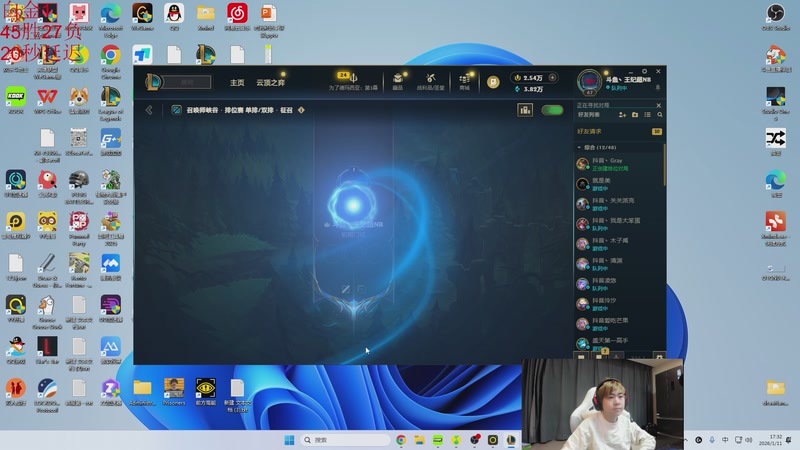Click the friends list view options icon
This screenshot has height=450, width=800.
[647, 115]
